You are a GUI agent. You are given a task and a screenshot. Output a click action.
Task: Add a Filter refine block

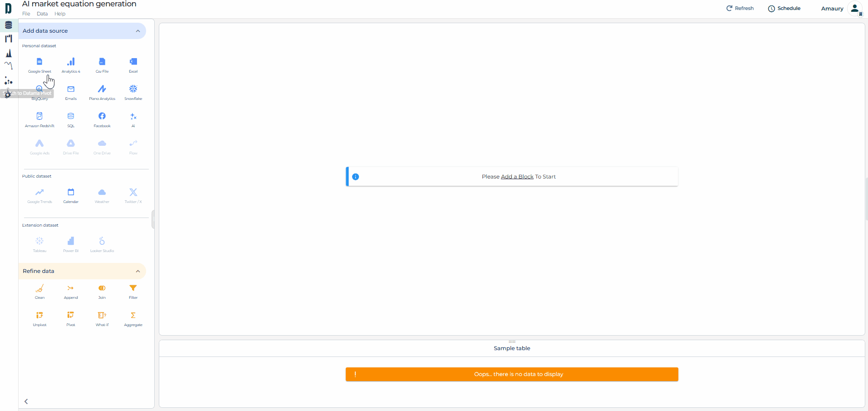133,288
